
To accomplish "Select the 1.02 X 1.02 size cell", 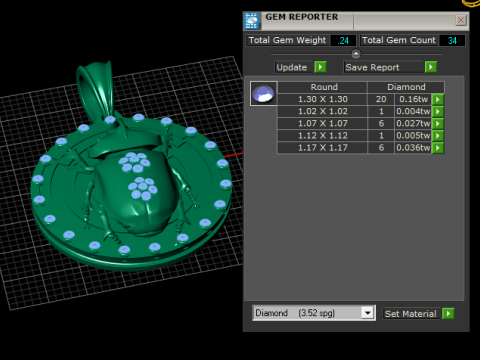I will 322,111.
